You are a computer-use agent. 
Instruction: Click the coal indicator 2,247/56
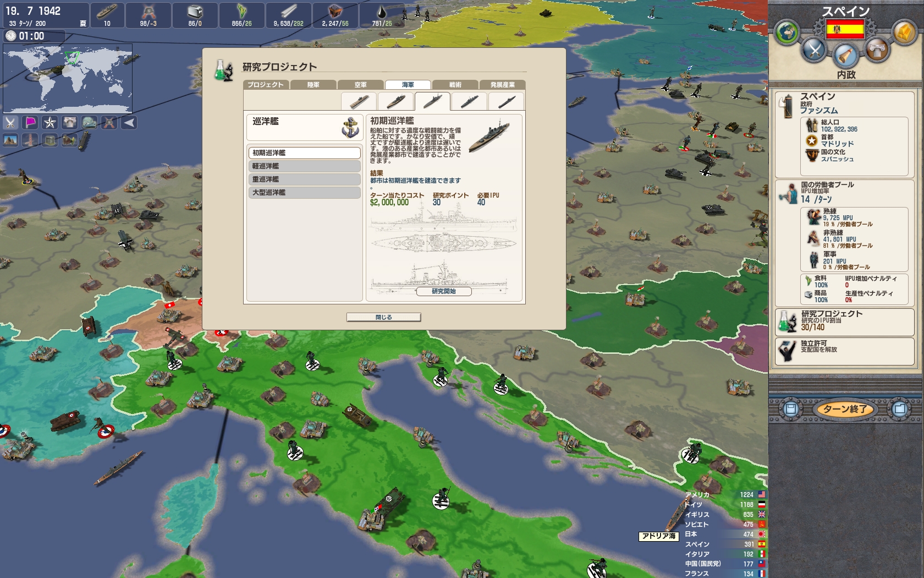point(335,15)
